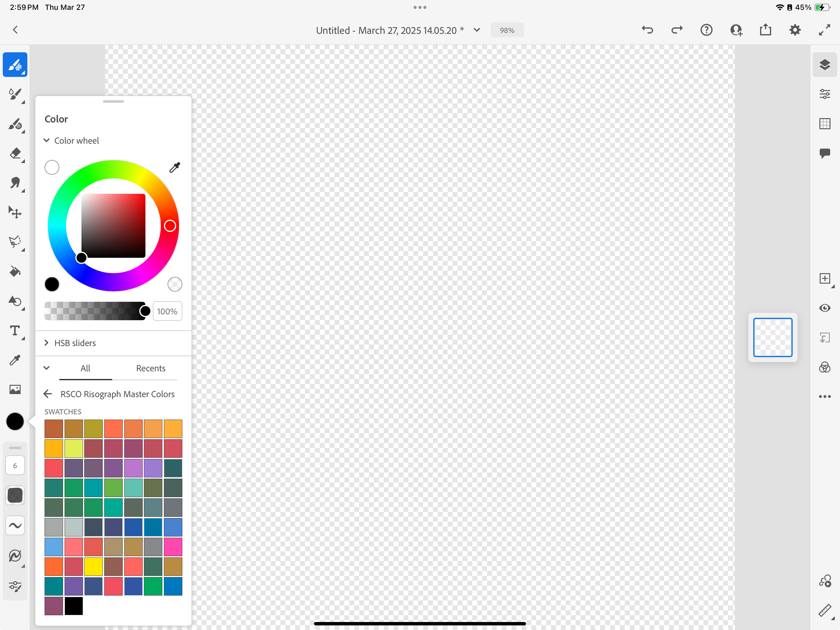Select the lasso selection tool

15,242
